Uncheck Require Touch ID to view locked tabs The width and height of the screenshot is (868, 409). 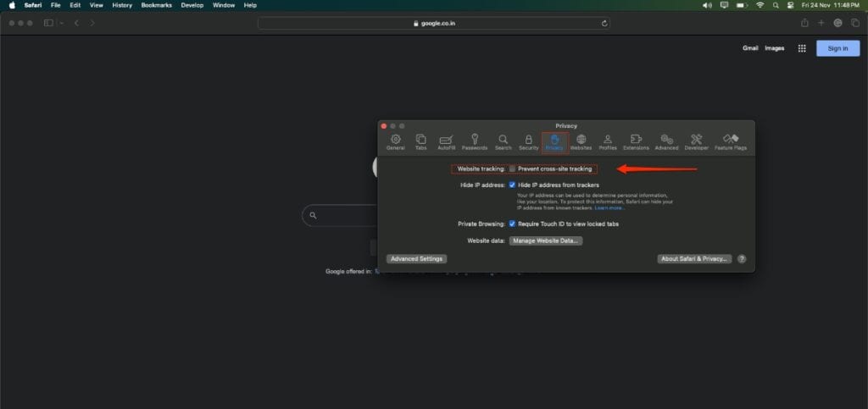(x=512, y=224)
